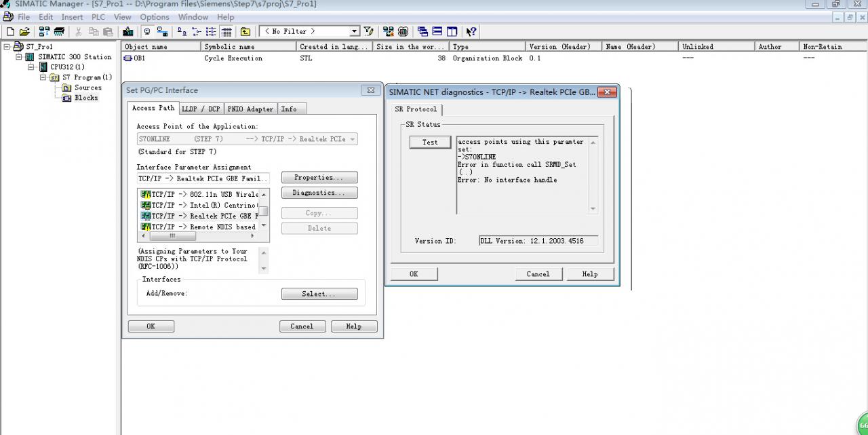Screen dimensions: 868x435
Task: Select TCP/IP -> 802.11n USB Wireless entry
Action: (199, 194)
